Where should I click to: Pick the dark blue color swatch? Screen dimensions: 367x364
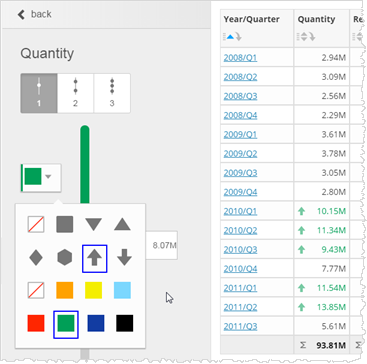96,323
